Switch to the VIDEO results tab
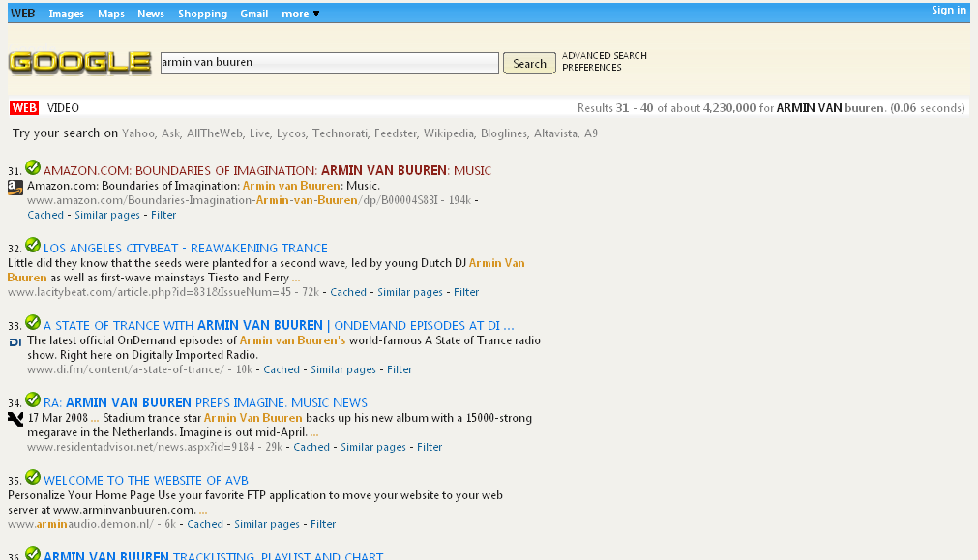 (63, 108)
